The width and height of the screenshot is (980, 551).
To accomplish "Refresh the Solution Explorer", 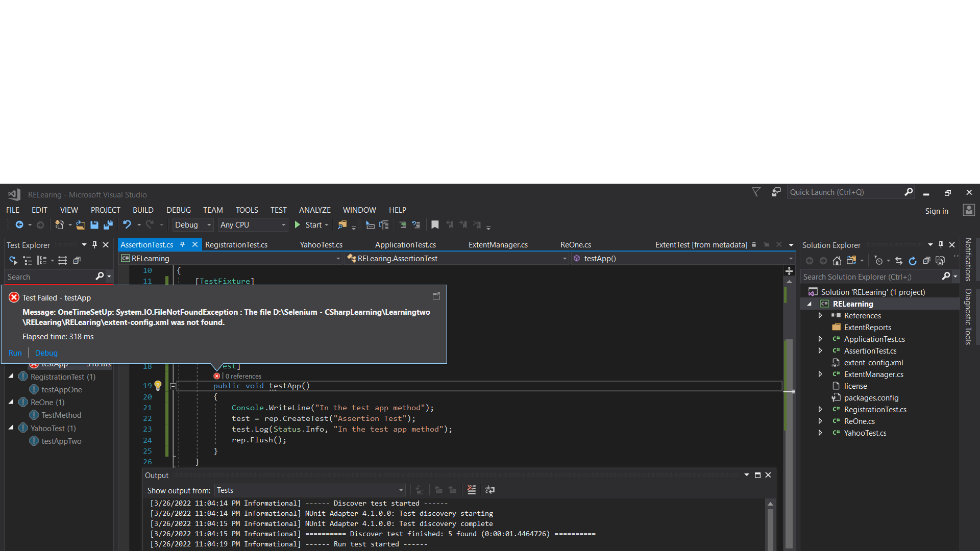I will [913, 261].
